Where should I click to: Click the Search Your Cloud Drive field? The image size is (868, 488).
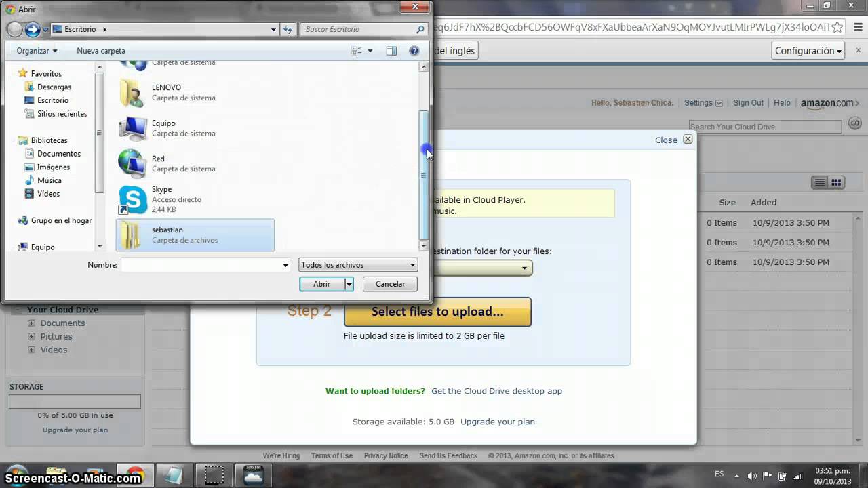765,127
